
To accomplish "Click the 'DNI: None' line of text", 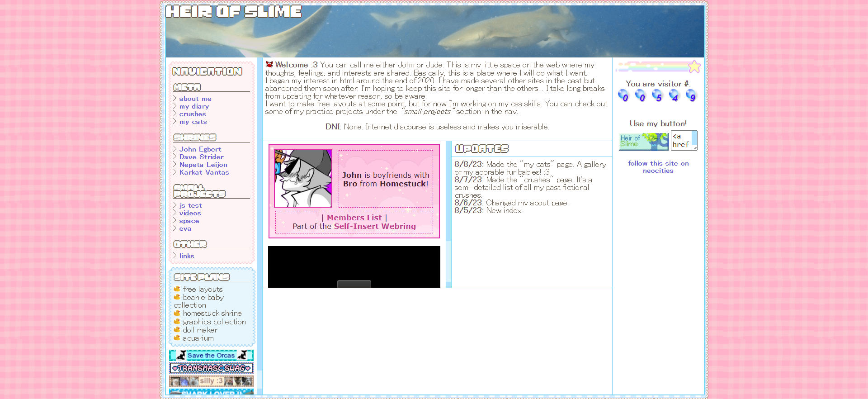I will click(x=437, y=127).
